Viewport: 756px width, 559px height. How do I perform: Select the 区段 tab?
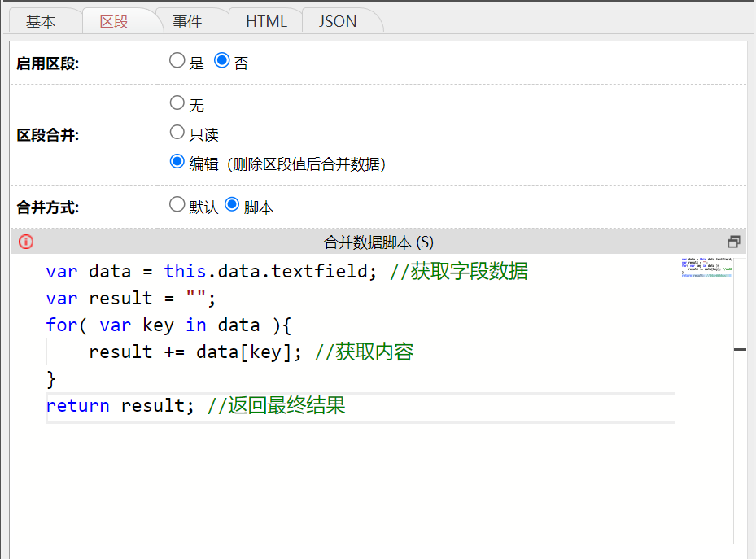tap(114, 22)
